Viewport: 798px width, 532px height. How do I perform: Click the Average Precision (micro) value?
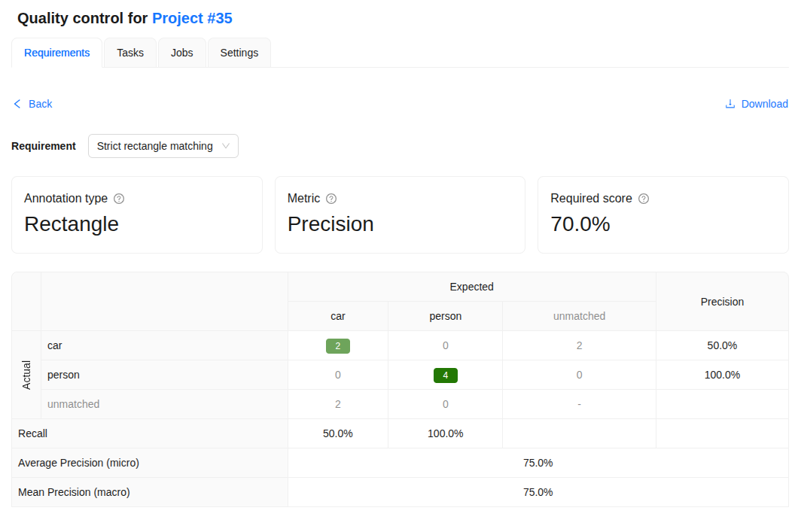pos(538,463)
